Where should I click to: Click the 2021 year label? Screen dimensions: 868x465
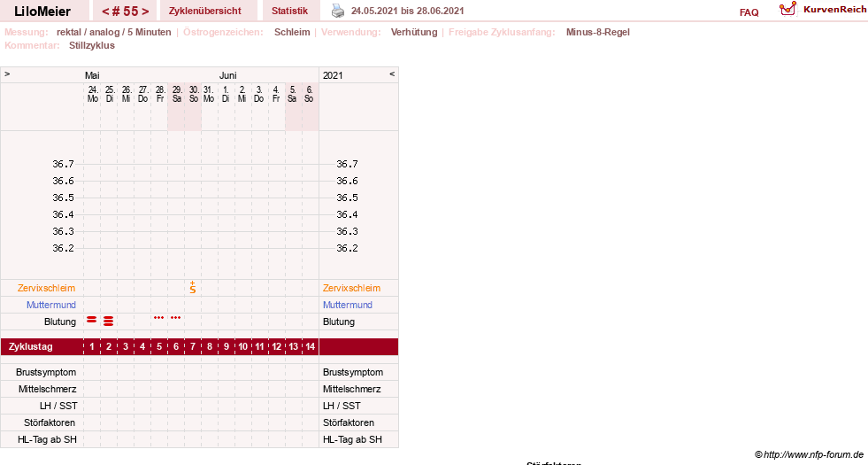coord(333,75)
